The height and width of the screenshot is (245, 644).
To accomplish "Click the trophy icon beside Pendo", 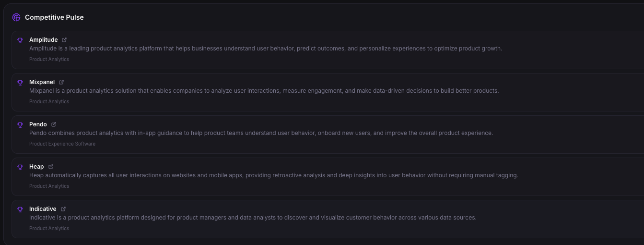I will 20,125.
